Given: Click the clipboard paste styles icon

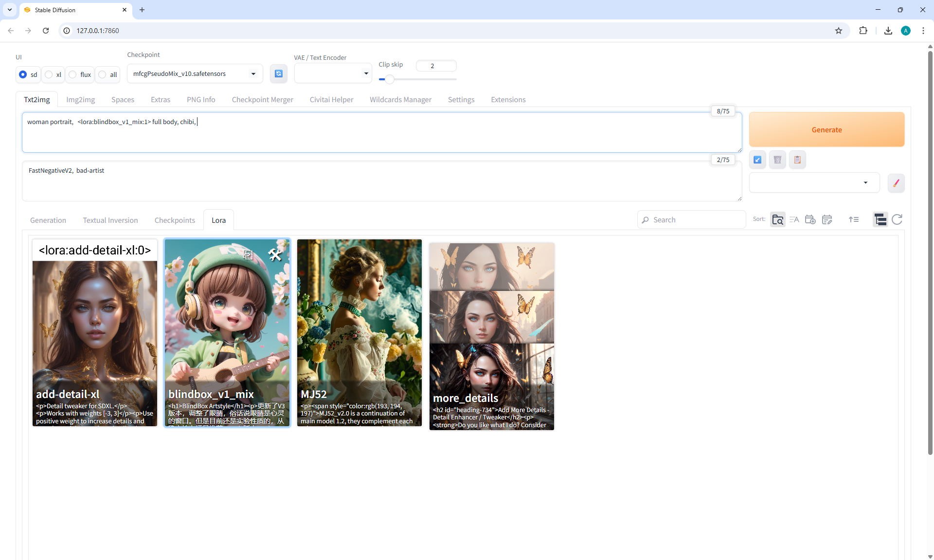Looking at the screenshot, I should pyautogui.click(x=797, y=160).
